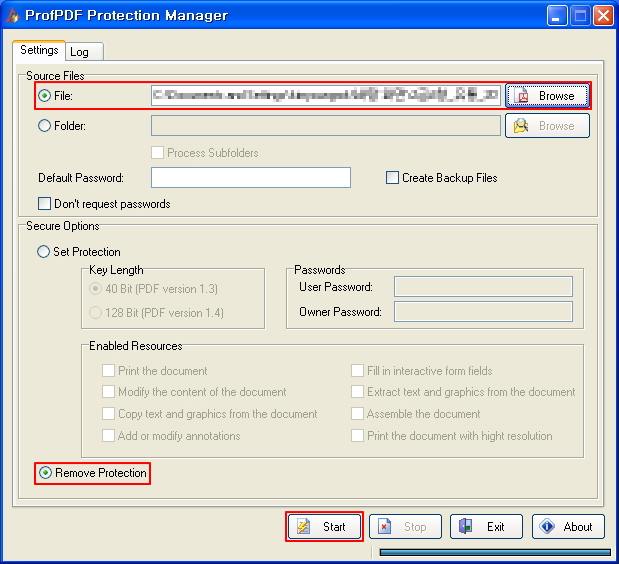Select the Folder source radio button

click(x=44, y=126)
